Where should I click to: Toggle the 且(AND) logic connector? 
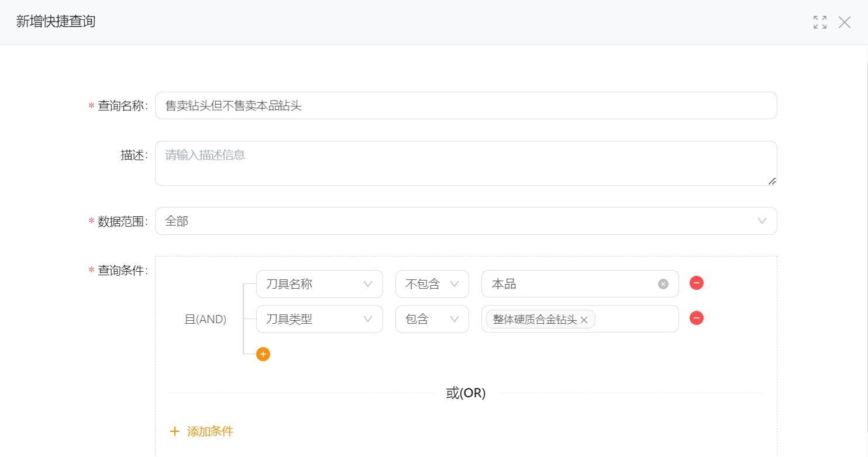tap(205, 319)
